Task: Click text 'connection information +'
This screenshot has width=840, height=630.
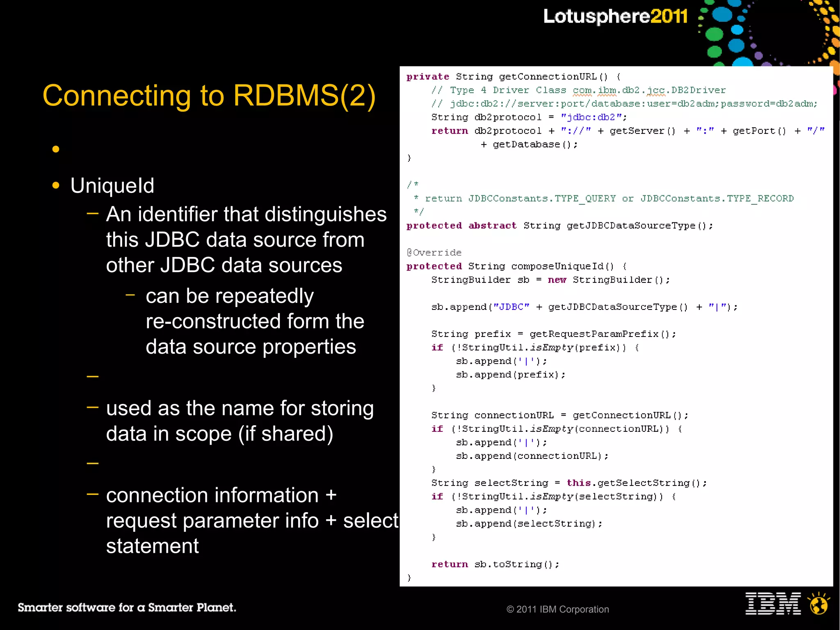Action: [x=221, y=495]
